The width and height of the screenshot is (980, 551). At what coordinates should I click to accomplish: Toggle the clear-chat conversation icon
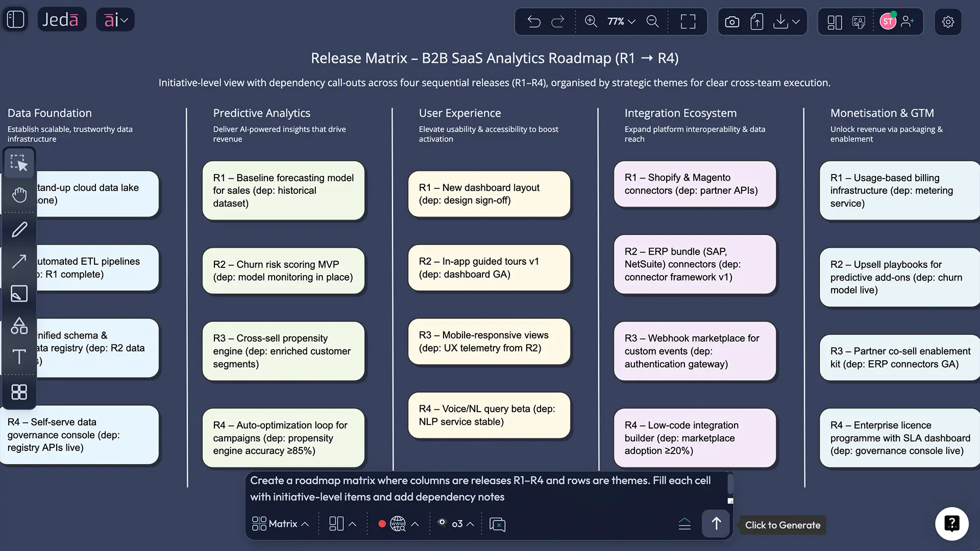click(498, 524)
